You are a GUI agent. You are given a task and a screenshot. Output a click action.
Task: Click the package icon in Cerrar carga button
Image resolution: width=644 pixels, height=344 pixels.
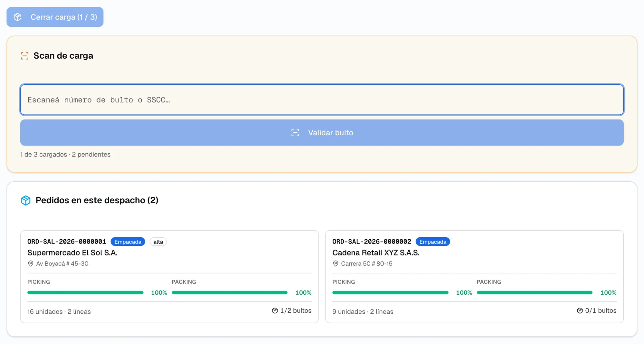point(18,17)
